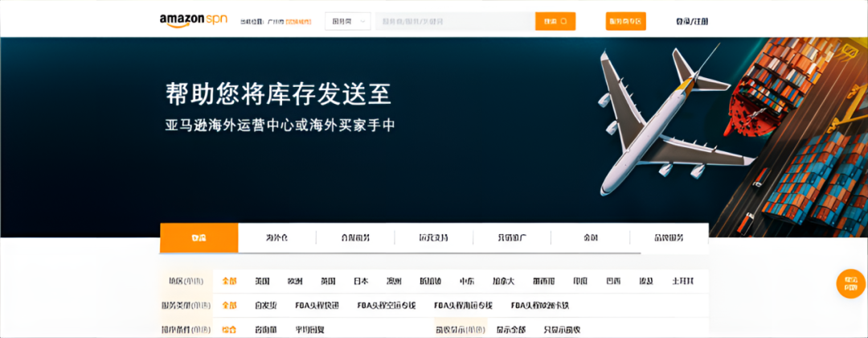
Task: Sort results by 综合
Action: pyautogui.click(x=229, y=329)
